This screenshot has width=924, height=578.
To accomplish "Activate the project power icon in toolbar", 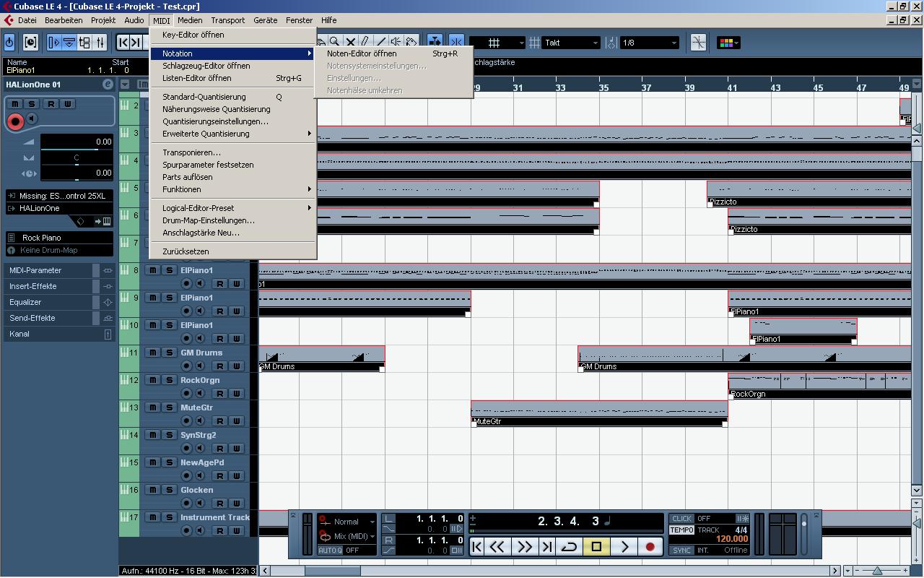I will pyautogui.click(x=9, y=43).
